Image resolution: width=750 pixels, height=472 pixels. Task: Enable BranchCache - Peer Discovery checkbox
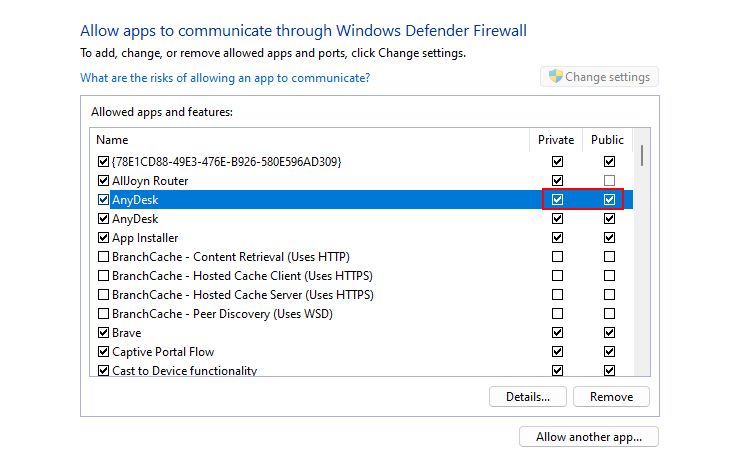click(x=103, y=314)
